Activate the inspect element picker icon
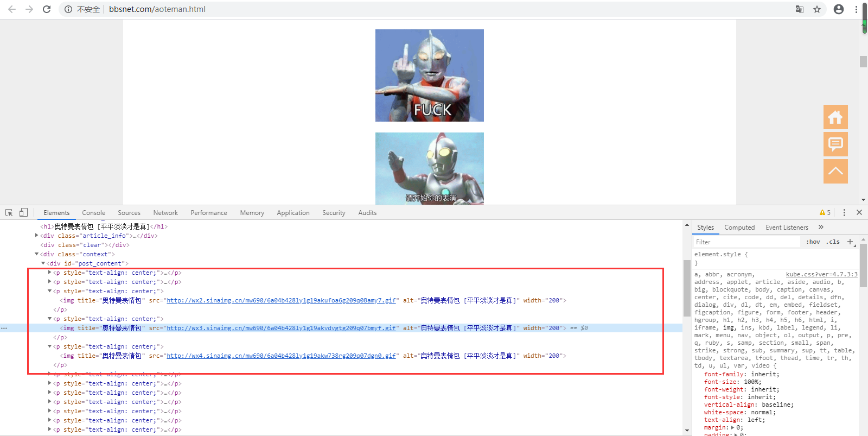Viewport: 868px width, 436px height. 9,213
